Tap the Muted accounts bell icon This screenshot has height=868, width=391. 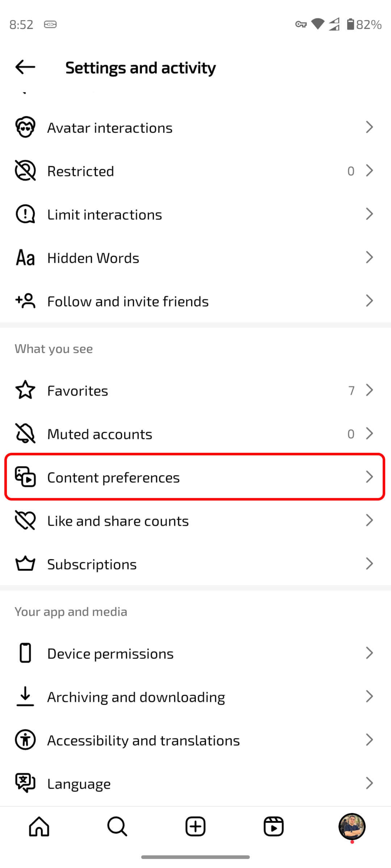point(25,434)
